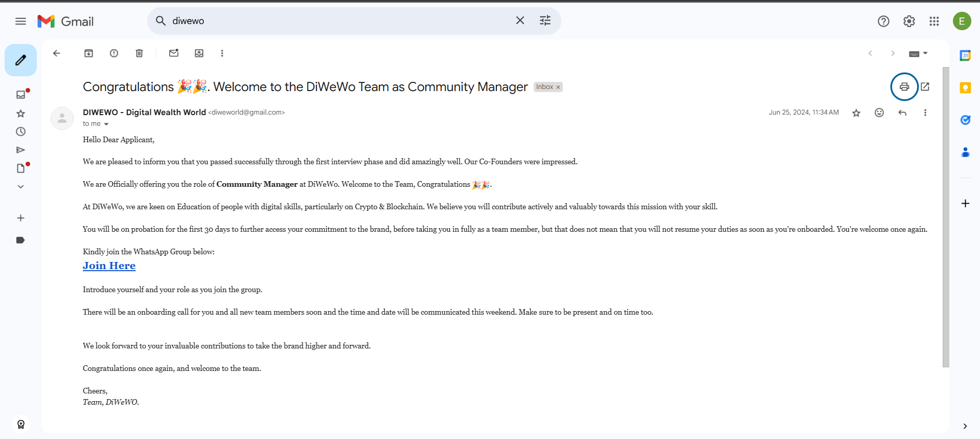The width and height of the screenshot is (980, 439).
Task: Open the Join Here WhatsApp link
Action: point(109,266)
